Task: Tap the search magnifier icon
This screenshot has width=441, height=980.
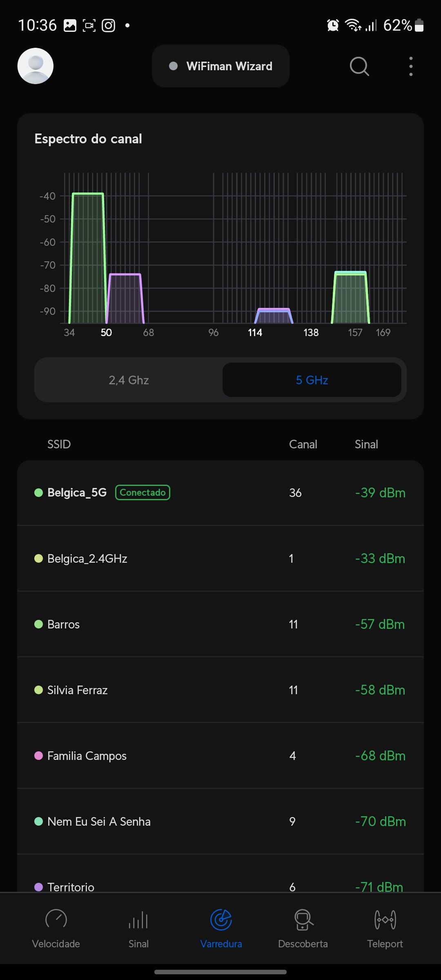Action: [359, 66]
